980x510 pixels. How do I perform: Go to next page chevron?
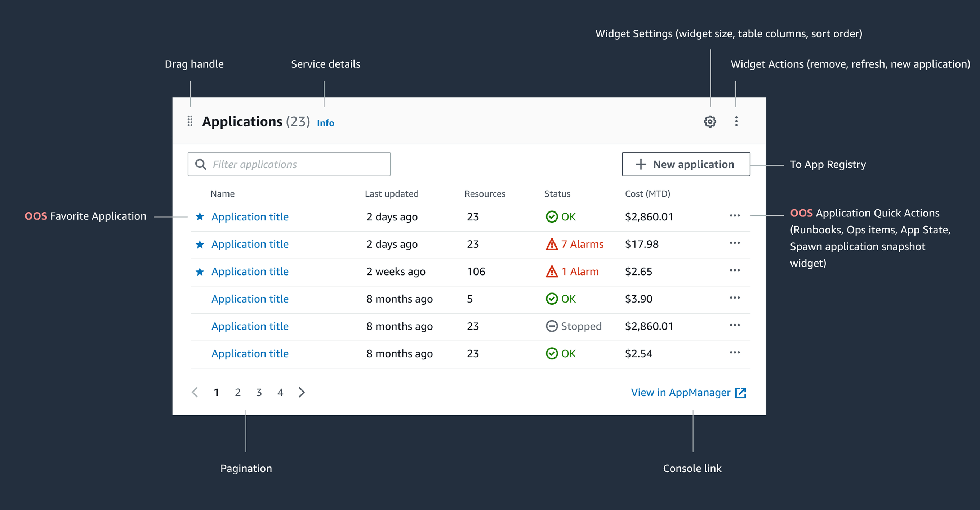coord(302,392)
